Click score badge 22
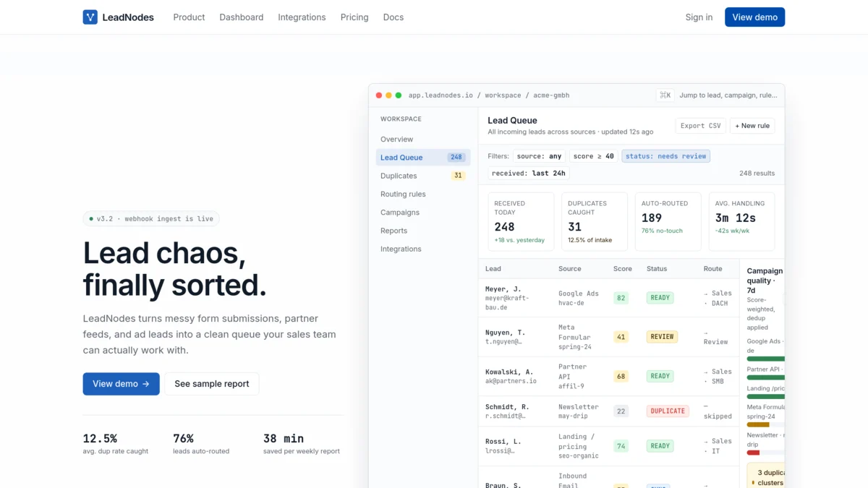Image resolution: width=868 pixels, height=488 pixels. click(621, 411)
